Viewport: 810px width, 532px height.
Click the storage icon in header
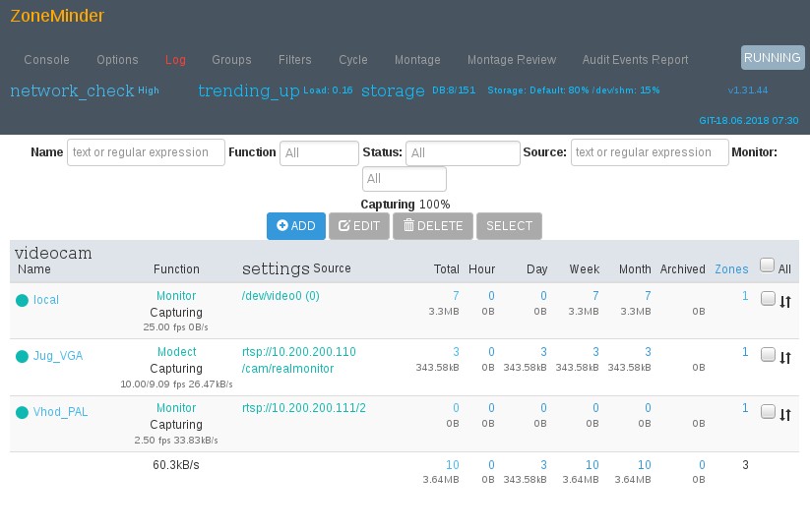pos(393,90)
